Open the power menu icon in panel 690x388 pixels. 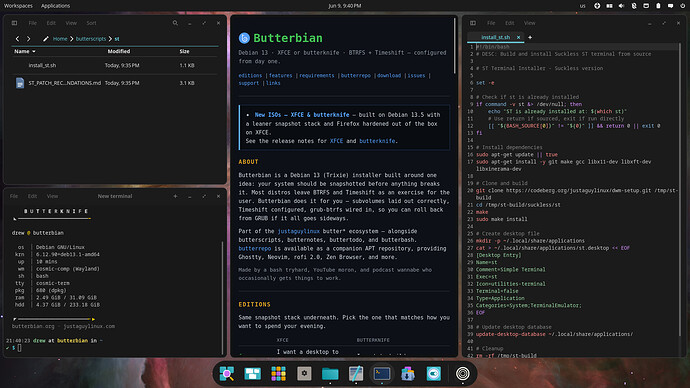(x=683, y=6)
